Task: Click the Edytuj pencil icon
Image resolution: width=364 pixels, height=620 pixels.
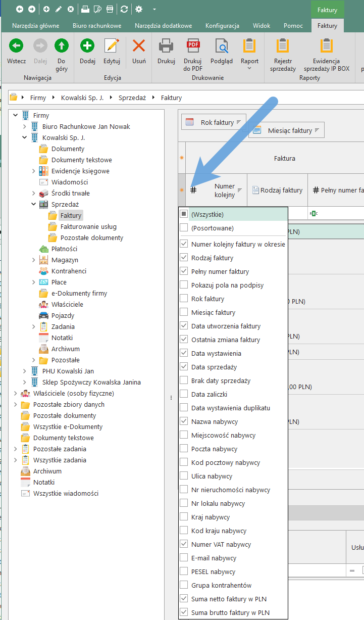Action: pyautogui.click(x=112, y=46)
